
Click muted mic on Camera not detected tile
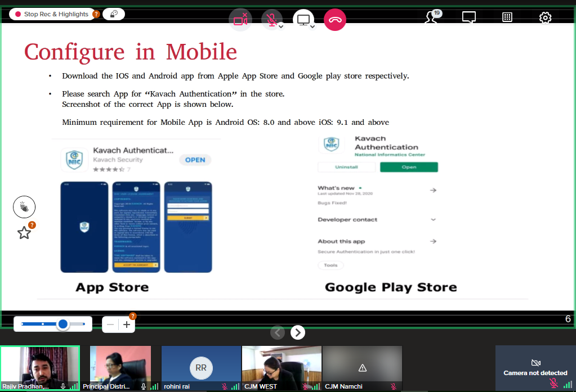[553, 384]
